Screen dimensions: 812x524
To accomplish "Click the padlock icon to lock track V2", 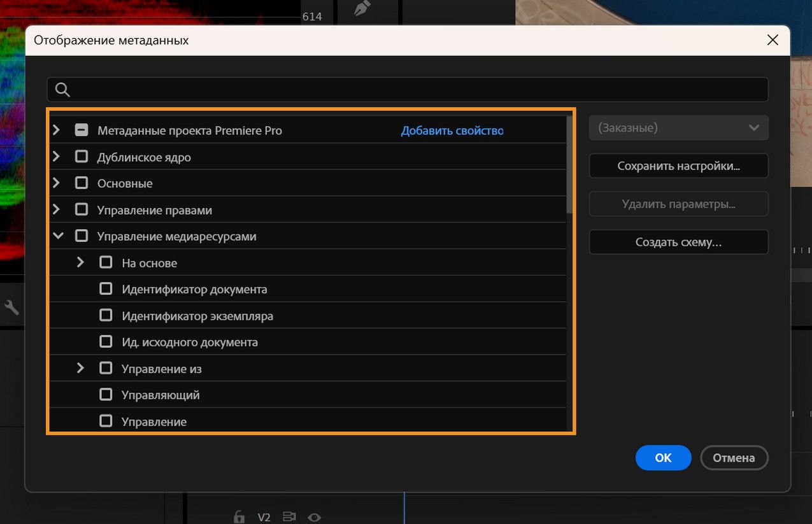I will coord(239,517).
